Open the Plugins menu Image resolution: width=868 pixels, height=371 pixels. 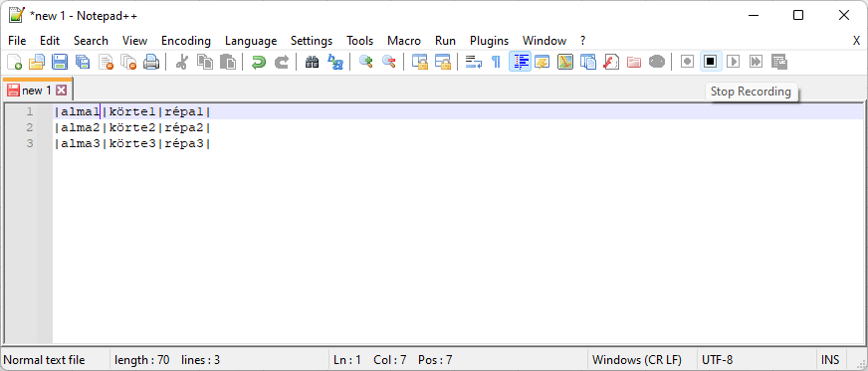490,41
